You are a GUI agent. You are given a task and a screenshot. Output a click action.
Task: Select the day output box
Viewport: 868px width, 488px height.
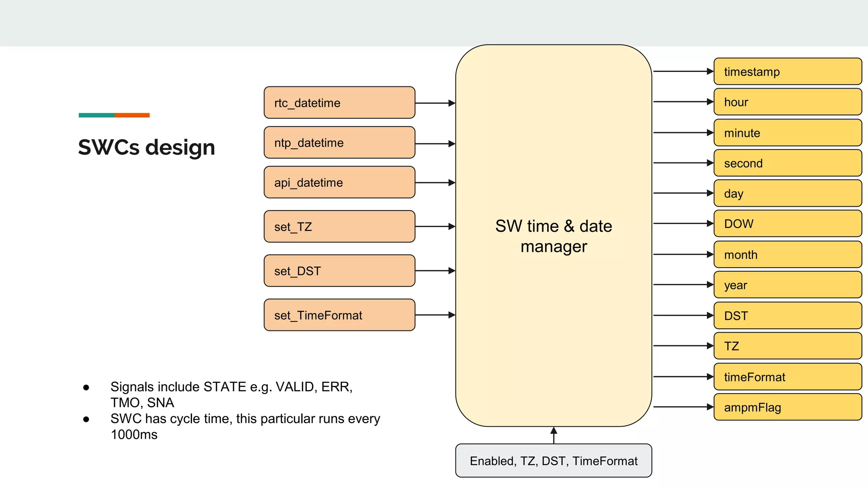click(787, 194)
